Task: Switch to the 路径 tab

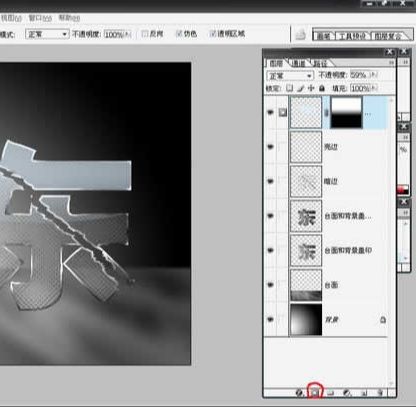Action: tap(320, 63)
